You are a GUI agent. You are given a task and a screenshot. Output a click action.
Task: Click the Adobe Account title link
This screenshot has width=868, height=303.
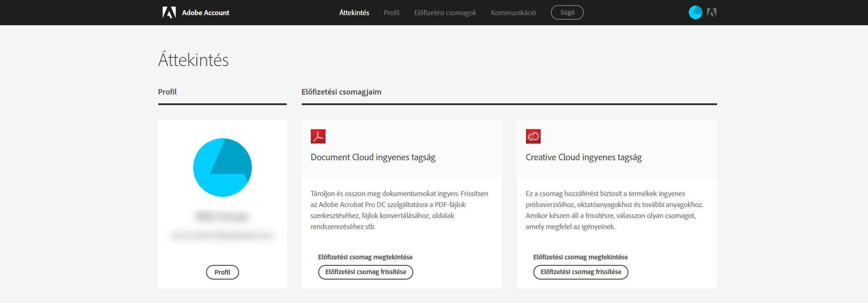206,13
